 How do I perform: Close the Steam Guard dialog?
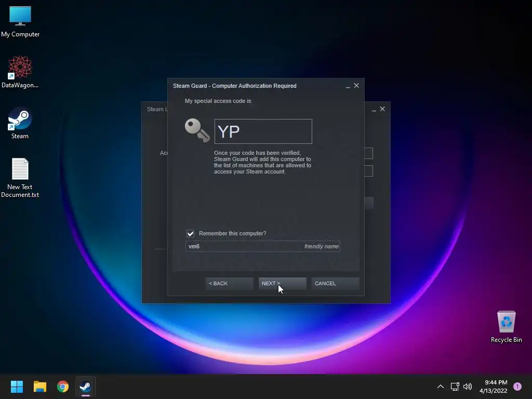[x=356, y=86]
